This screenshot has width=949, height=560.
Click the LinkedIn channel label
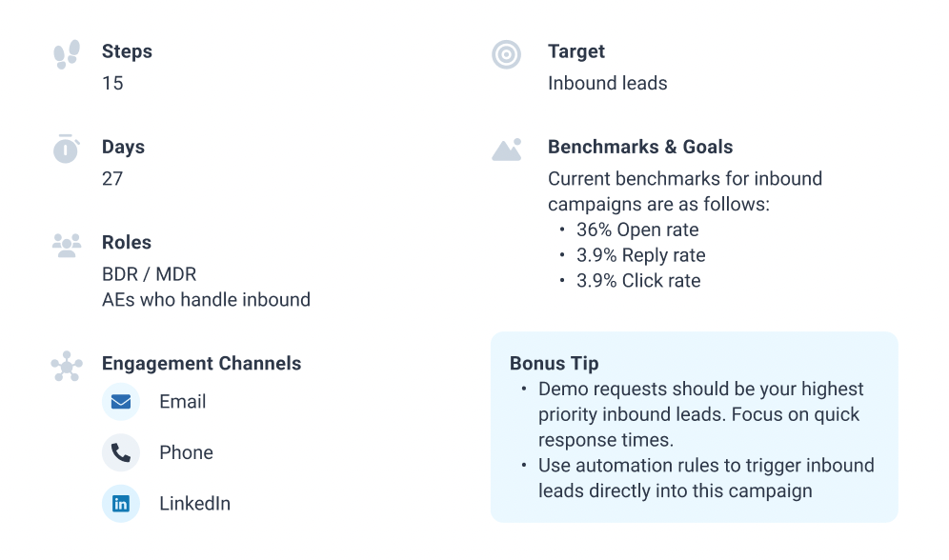195,503
